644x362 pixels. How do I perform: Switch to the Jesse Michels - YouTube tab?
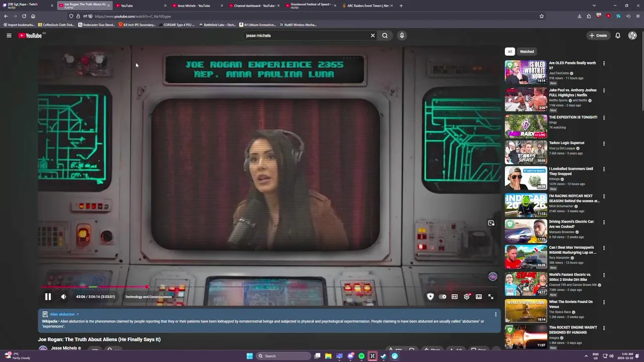tap(197, 6)
